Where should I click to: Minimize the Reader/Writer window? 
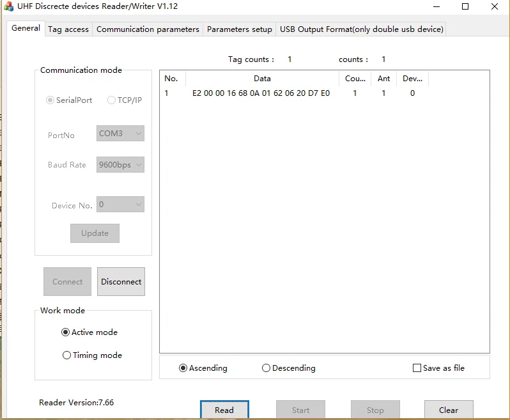coord(437,6)
